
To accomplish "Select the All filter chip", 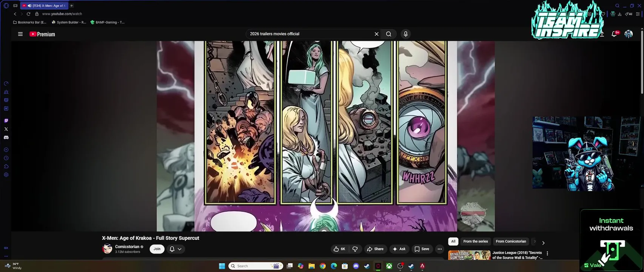I will (453, 241).
